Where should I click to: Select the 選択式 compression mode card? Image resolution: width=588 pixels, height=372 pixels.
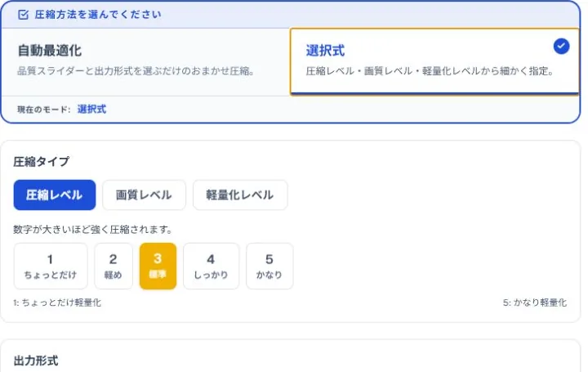pos(434,61)
